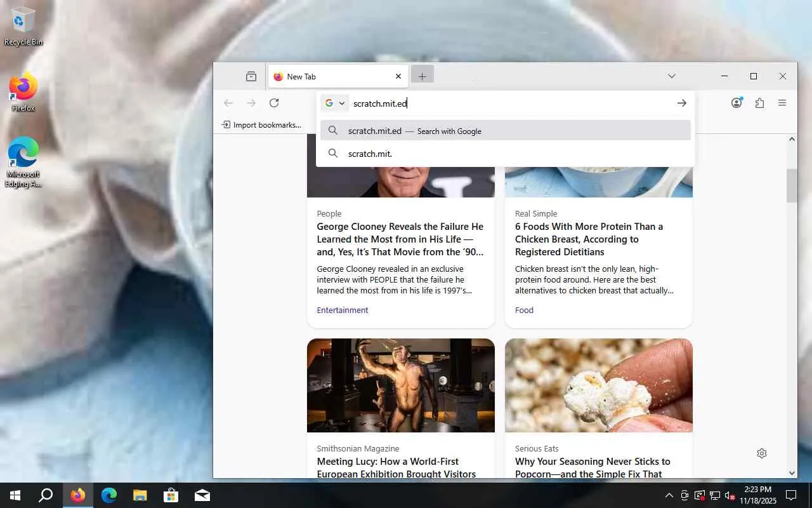Open the Google search engine switcher
The image size is (812, 508).
(x=334, y=103)
